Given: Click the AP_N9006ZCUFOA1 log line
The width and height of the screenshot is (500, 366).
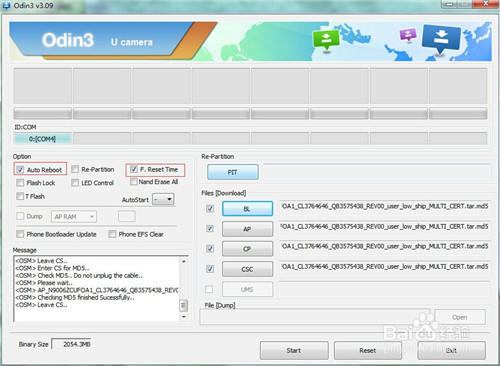Looking at the screenshot, I should point(97,290).
